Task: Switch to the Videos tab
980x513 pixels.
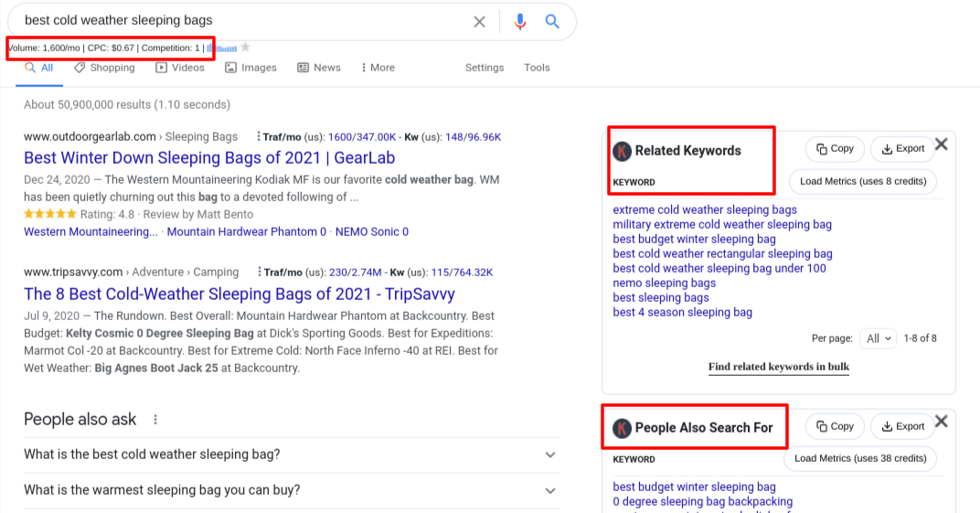Action: pyautogui.click(x=180, y=68)
